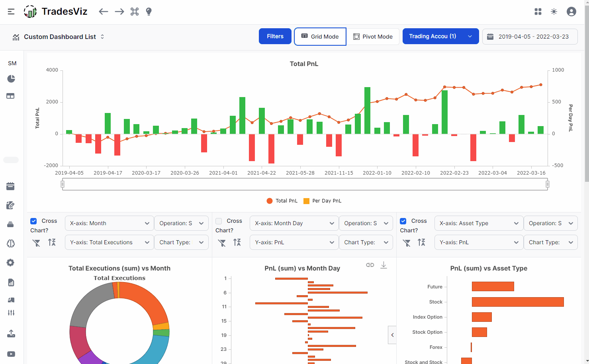The width and height of the screenshot is (589, 364).
Task: Open the report document sidebar icon
Action: (11, 282)
